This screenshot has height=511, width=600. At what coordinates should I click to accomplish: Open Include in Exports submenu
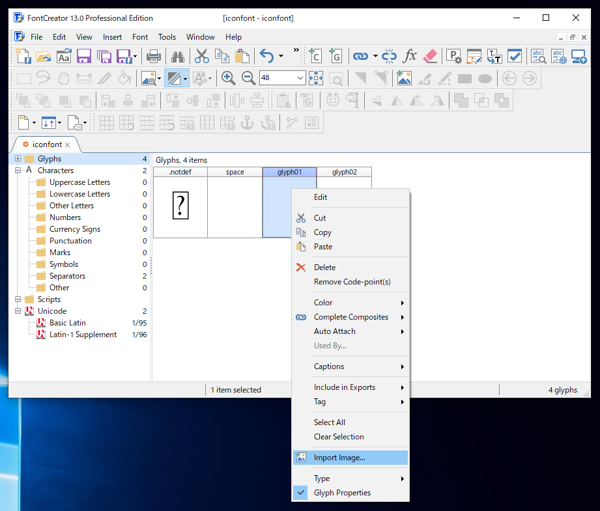(x=351, y=387)
